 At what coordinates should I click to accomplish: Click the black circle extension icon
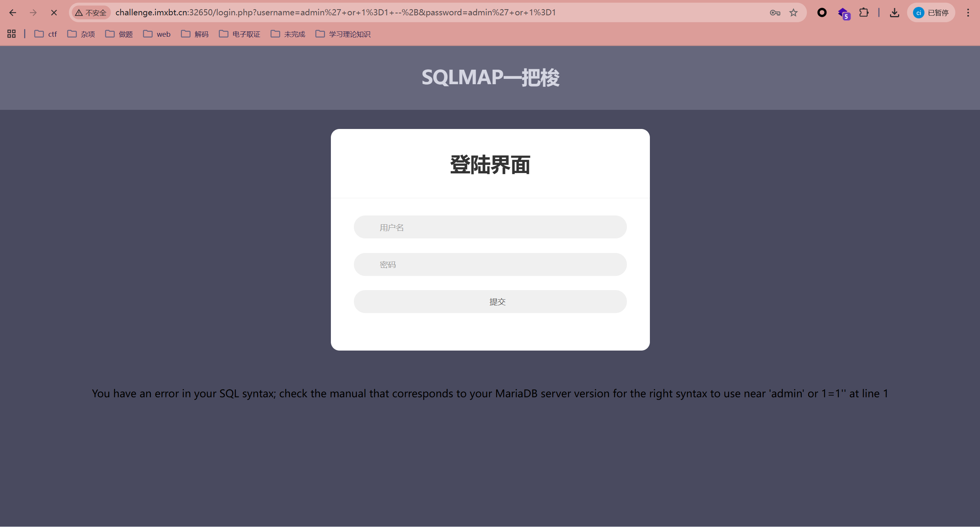coord(822,13)
